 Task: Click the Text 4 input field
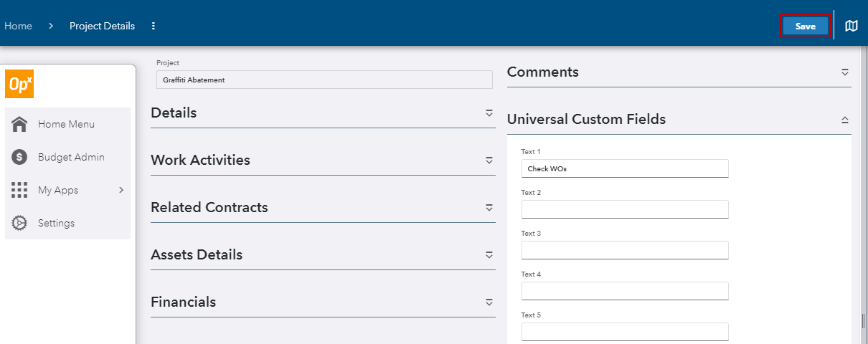(625, 291)
